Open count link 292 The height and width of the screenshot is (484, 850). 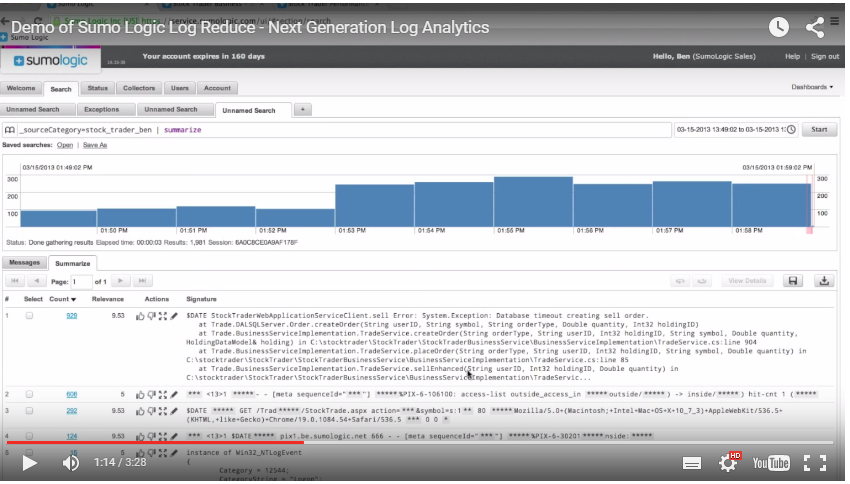point(72,411)
